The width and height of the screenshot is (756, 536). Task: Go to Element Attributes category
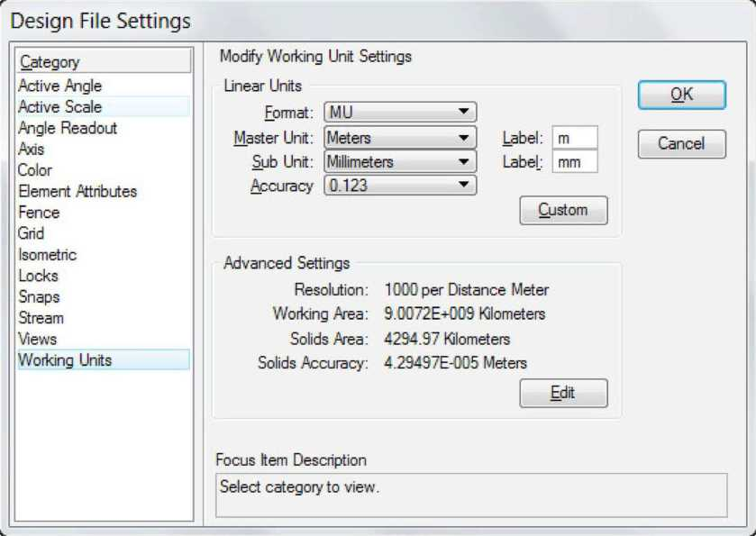click(x=77, y=191)
